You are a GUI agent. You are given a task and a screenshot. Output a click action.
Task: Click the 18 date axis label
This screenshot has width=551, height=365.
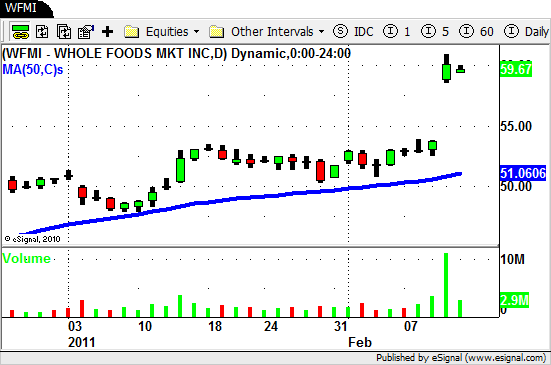point(215,326)
